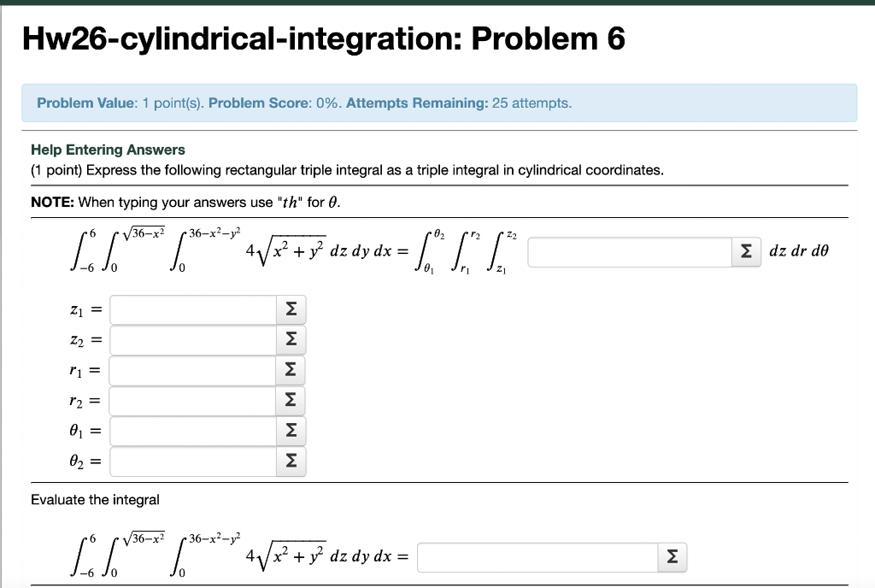Focus the θ1 answer input box

tap(192, 431)
